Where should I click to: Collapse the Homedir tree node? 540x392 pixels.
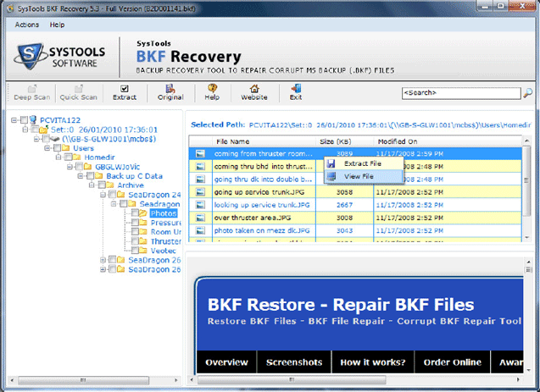(x=58, y=157)
